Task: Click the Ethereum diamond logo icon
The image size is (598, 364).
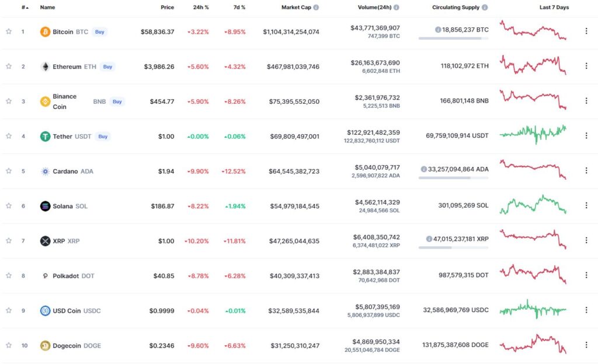Action: coord(46,66)
